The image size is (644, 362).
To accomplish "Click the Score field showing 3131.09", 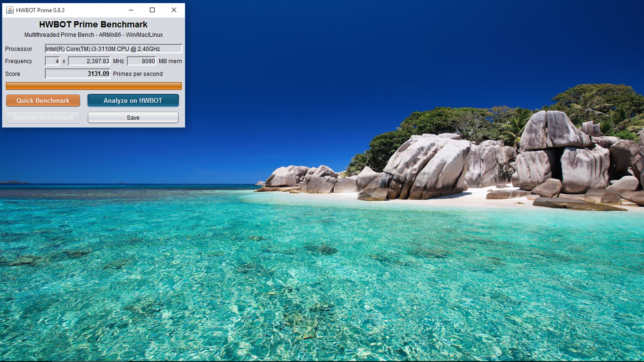I will [78, 74].
